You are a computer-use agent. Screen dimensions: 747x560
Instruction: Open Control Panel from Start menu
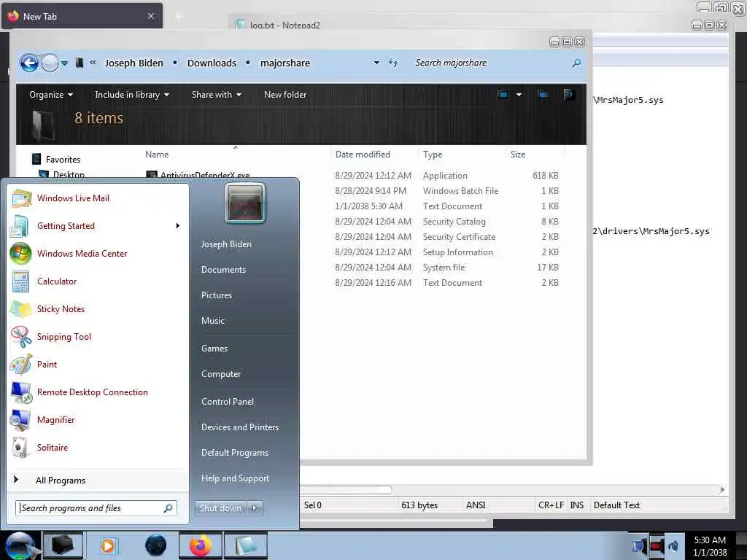tap(228, 402)
